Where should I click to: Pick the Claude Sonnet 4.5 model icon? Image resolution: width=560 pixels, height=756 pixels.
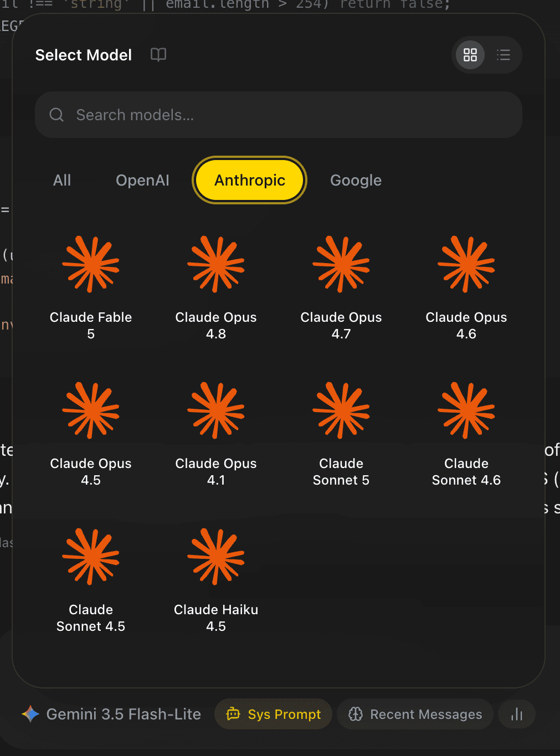tap(91, 557)
